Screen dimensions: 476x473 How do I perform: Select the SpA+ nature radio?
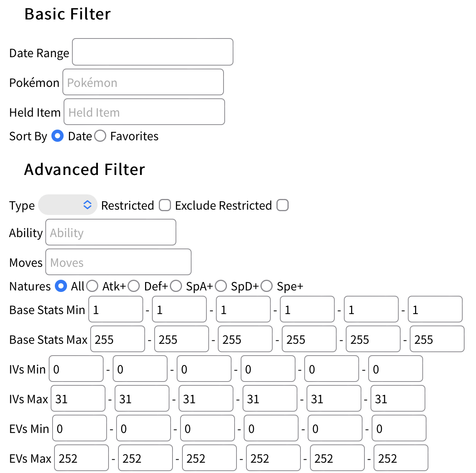[176, 286]
